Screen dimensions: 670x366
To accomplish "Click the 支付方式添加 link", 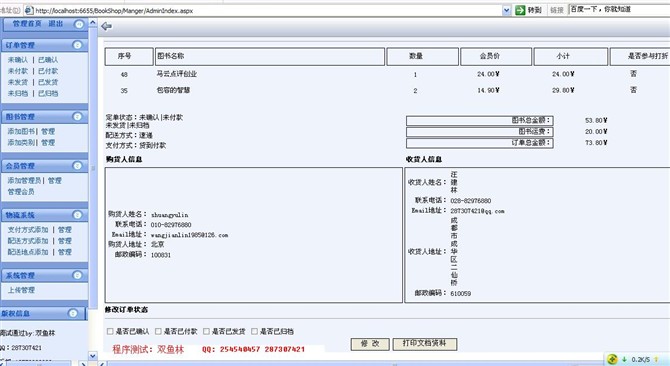I will (28, 230).
